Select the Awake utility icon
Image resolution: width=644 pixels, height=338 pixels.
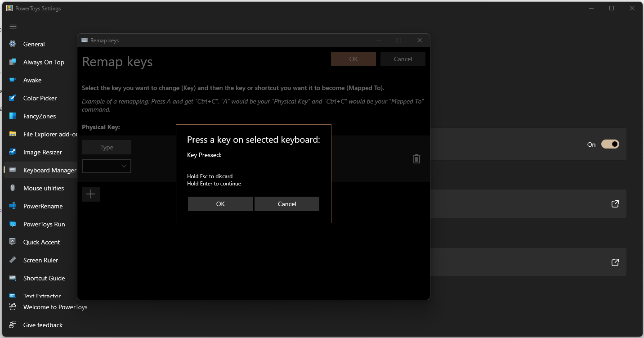[12, 80]
